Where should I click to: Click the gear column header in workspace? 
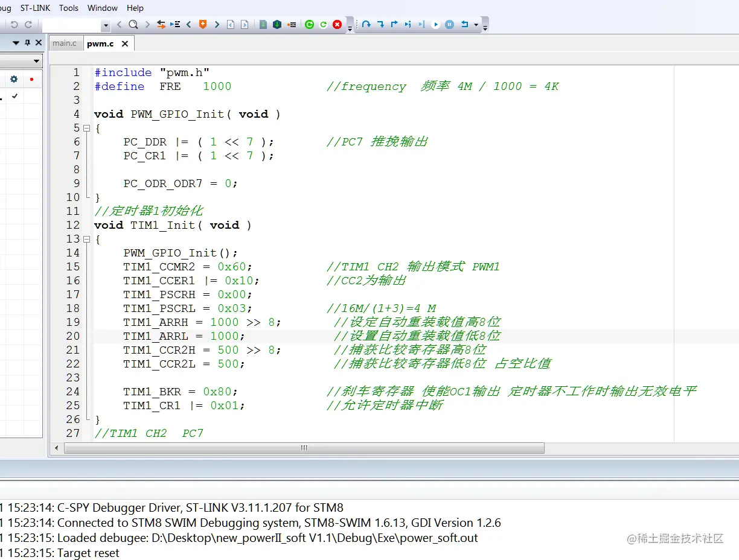[x=14, y=79]
